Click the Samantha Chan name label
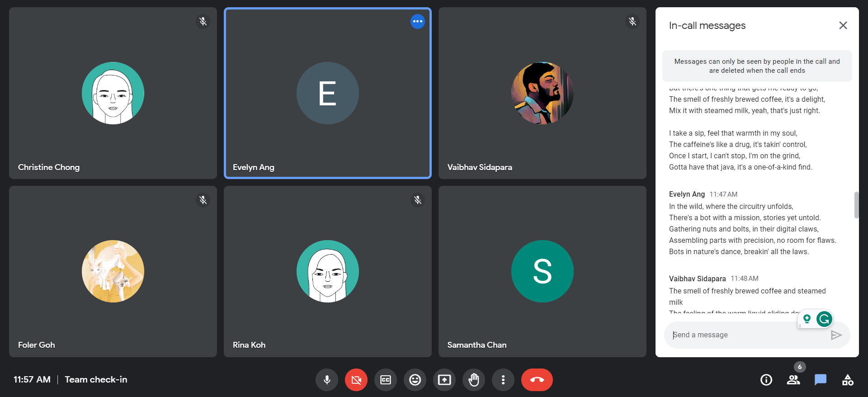This screenshot has width=868, height=397. point(477,345)
